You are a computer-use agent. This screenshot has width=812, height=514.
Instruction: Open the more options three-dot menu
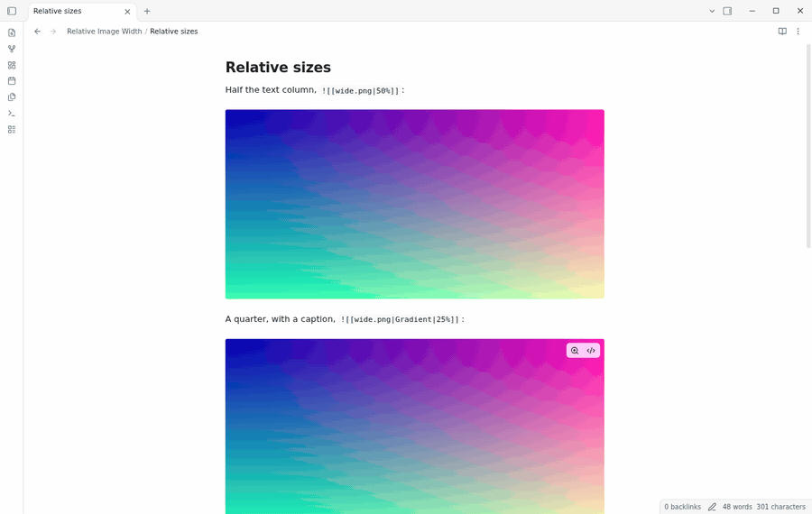[798, 32]
